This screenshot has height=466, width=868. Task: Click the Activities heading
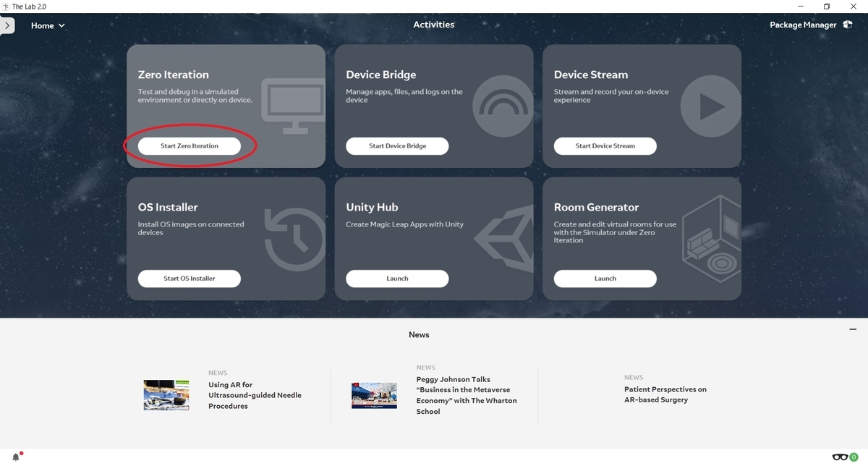coord(434,25)
